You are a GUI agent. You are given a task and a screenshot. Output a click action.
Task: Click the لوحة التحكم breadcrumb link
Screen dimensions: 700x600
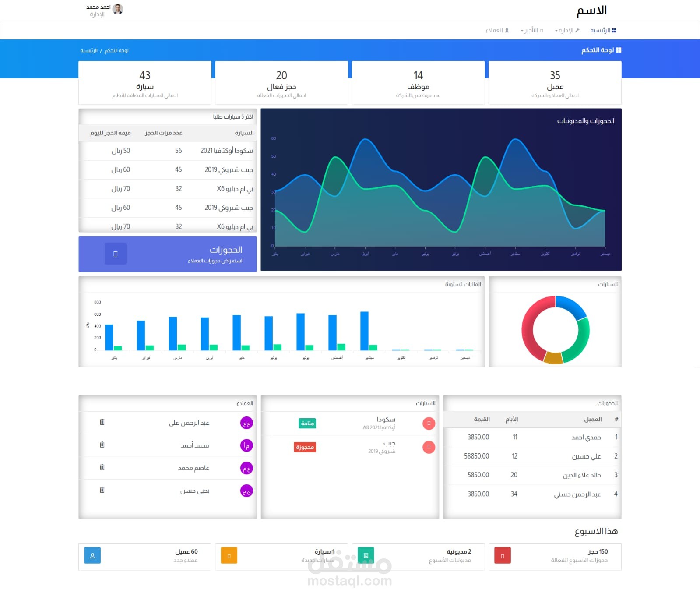click(x=116, y=51)
